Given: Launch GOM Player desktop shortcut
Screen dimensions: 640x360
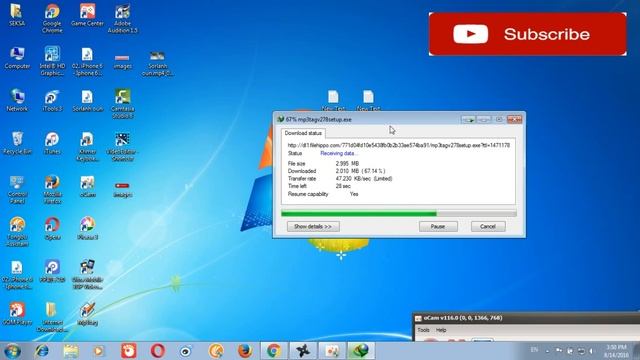Looking at the screenshot, I should pyautogui.click(x=17, y=313).
